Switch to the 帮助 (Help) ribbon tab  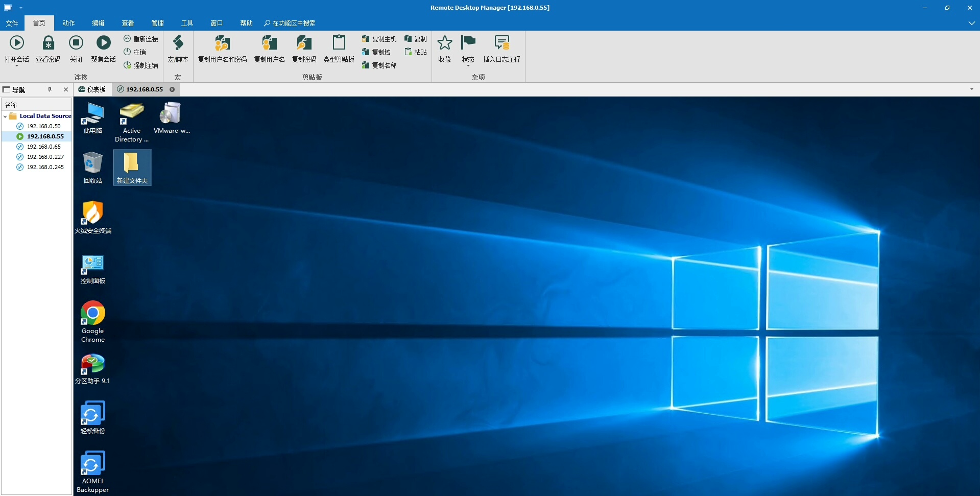(246, 23)
